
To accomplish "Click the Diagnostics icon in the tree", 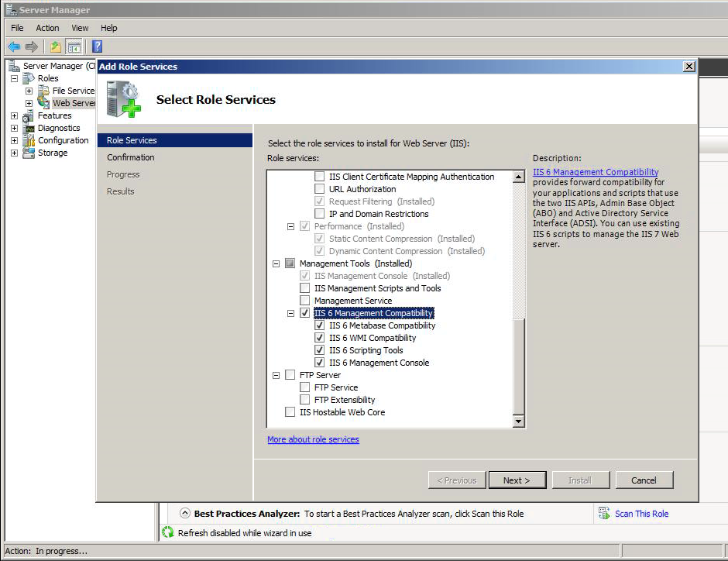I will [29, 128].
